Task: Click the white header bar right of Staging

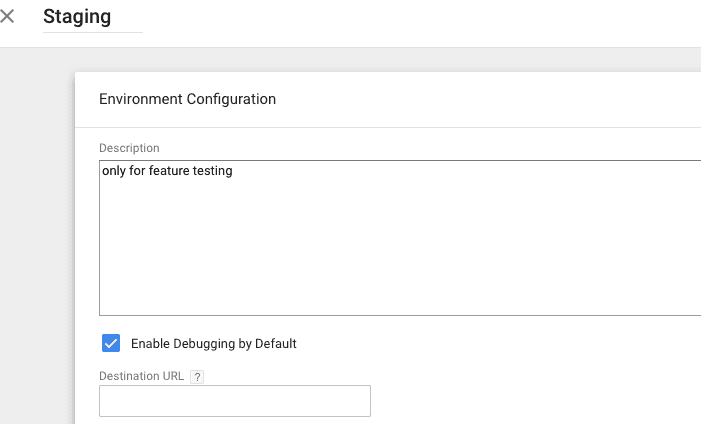Action: (x=420, y=22)
